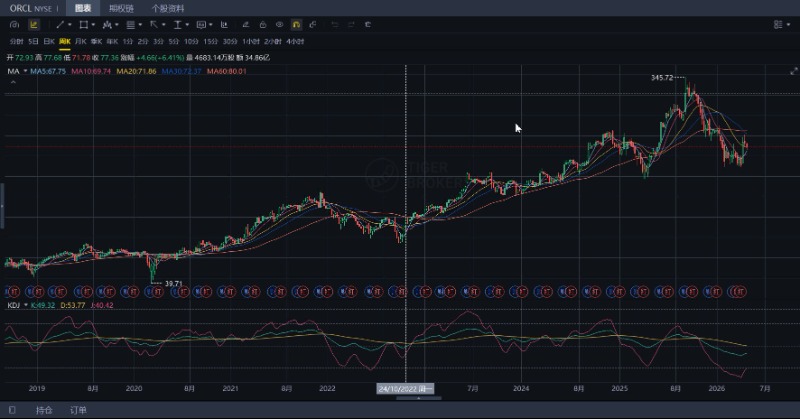The width and height of the screenshot is (800, 419).
Task: Toggle the magnet snap mode
Action: 296,24
